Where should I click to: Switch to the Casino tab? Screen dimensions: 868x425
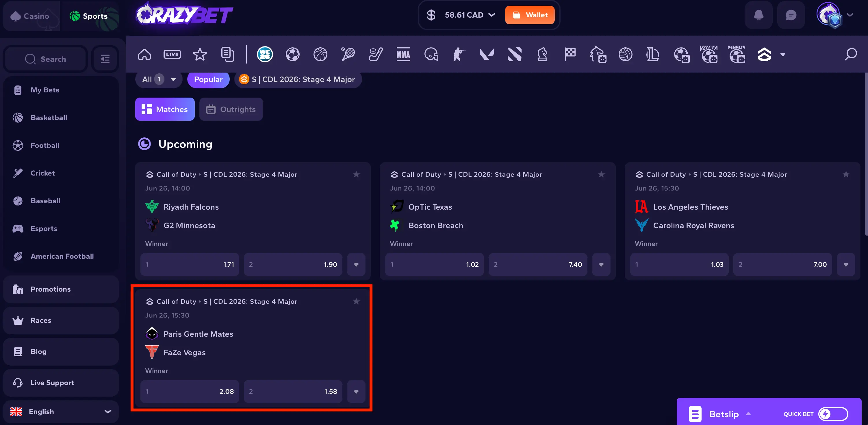31,16
